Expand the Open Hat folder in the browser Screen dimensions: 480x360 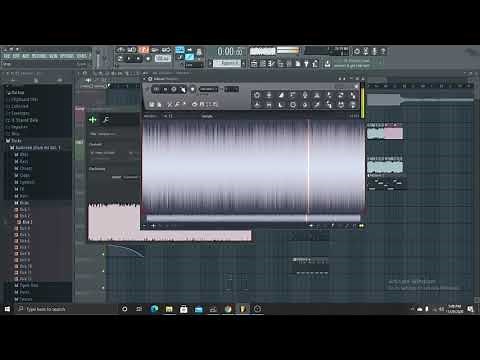coord(26,285)
